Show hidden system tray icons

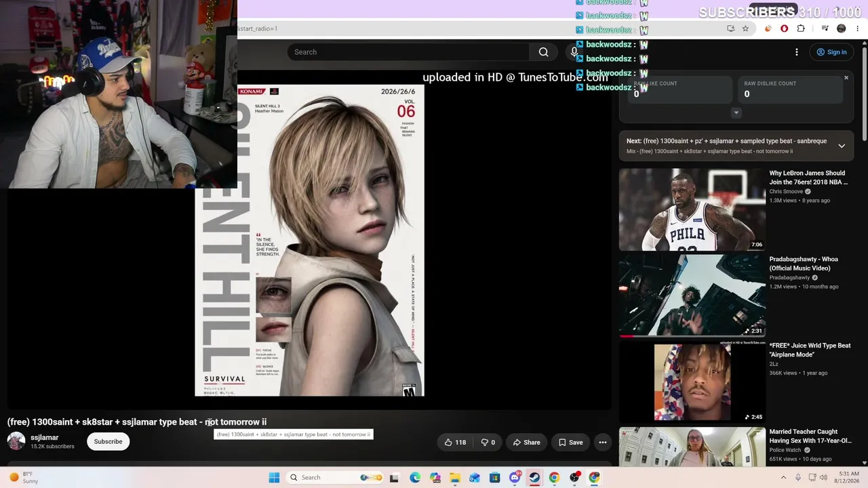coord(783,477)
